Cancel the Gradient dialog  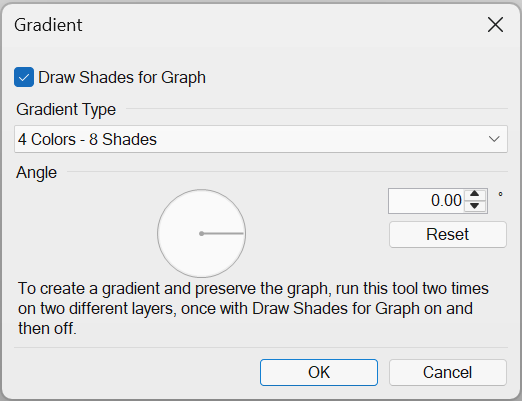tap(448, 372)
